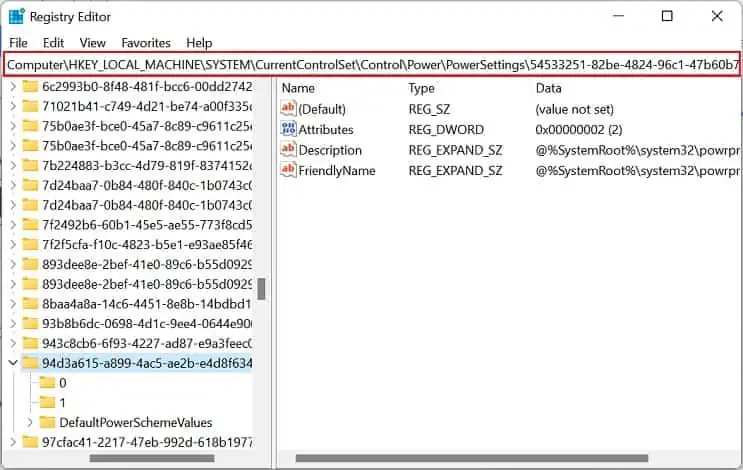Click the tree pane horizontal scrollbar

click(152, 458)
